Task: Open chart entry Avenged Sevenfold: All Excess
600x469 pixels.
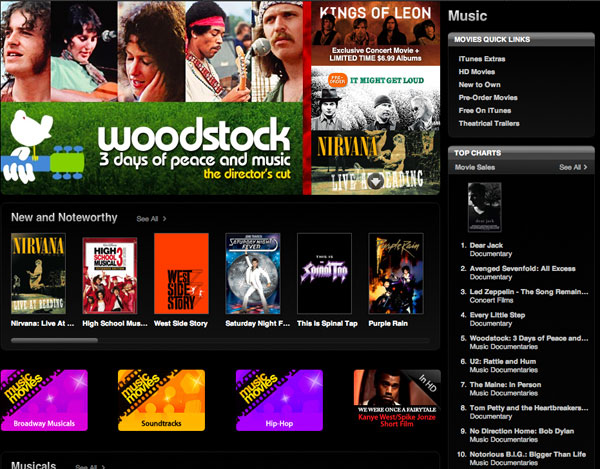Action: pos(522,269)
